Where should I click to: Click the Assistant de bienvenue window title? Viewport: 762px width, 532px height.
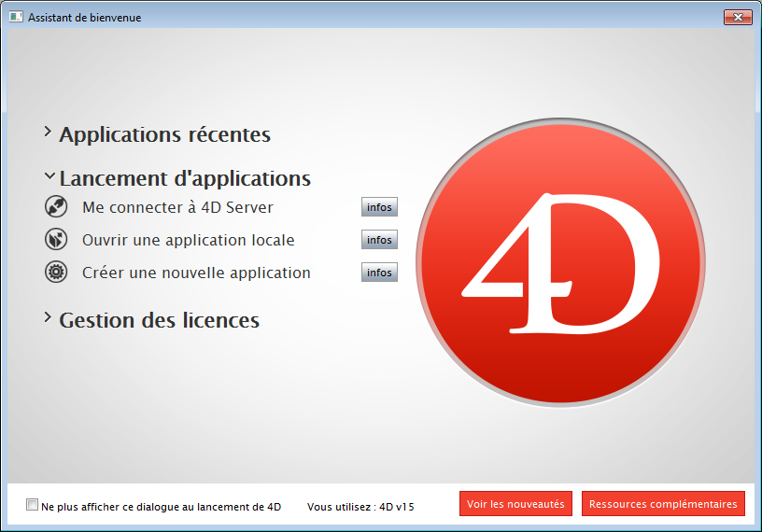85,17
